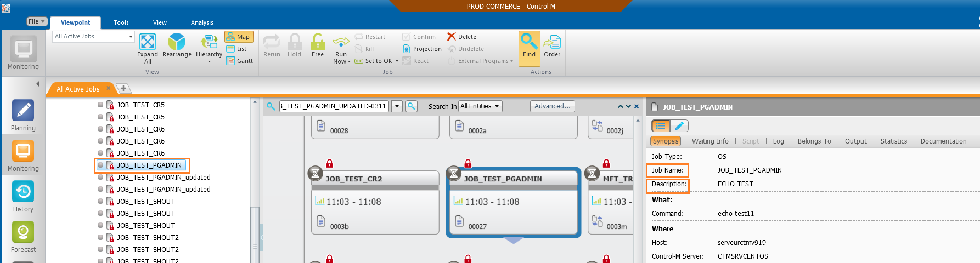Click Set to OK action

tap(374, 61)
